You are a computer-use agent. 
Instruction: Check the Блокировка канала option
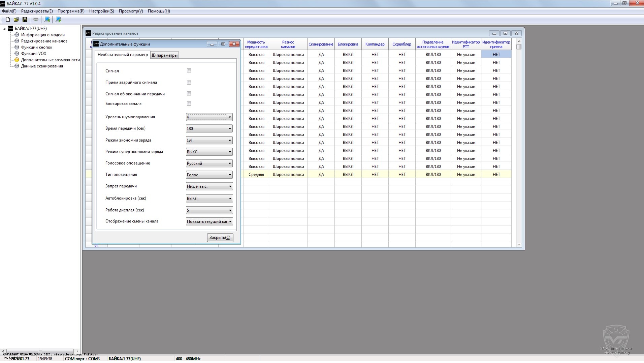point(189,103)
